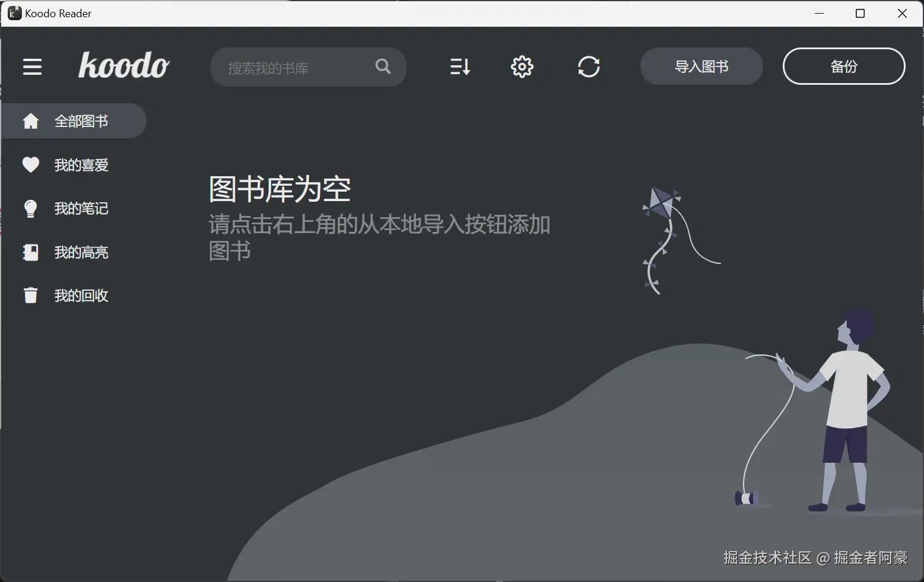
Task: Click the home icon beside 全部图书
Action: [30, 121]
